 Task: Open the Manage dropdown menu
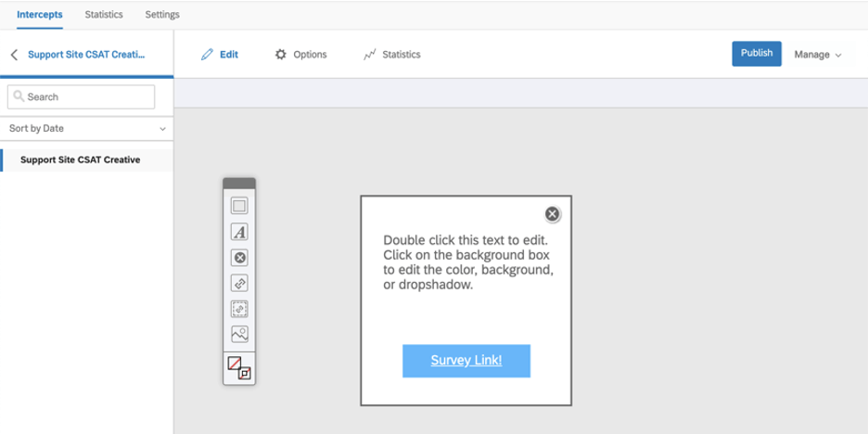pos(818,54)
